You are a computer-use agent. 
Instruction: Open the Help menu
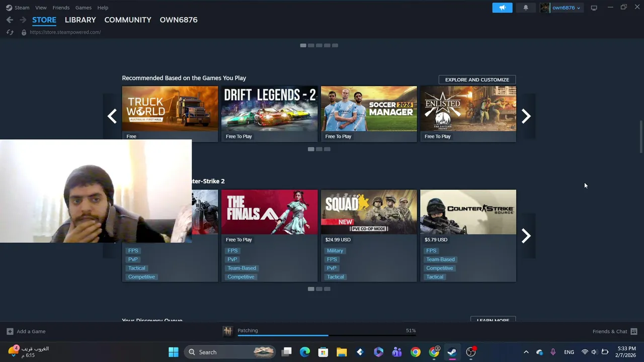coord(103,8)
